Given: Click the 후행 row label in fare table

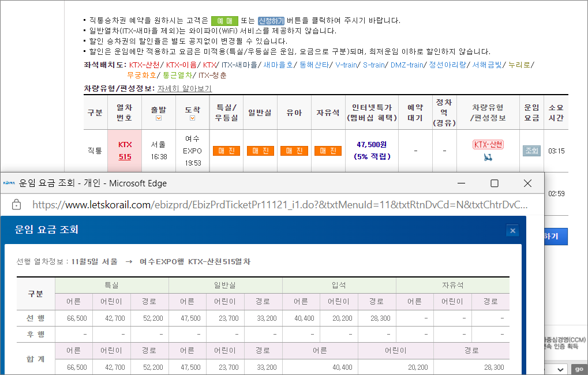Looking at the screenshot, I should 36,333.
